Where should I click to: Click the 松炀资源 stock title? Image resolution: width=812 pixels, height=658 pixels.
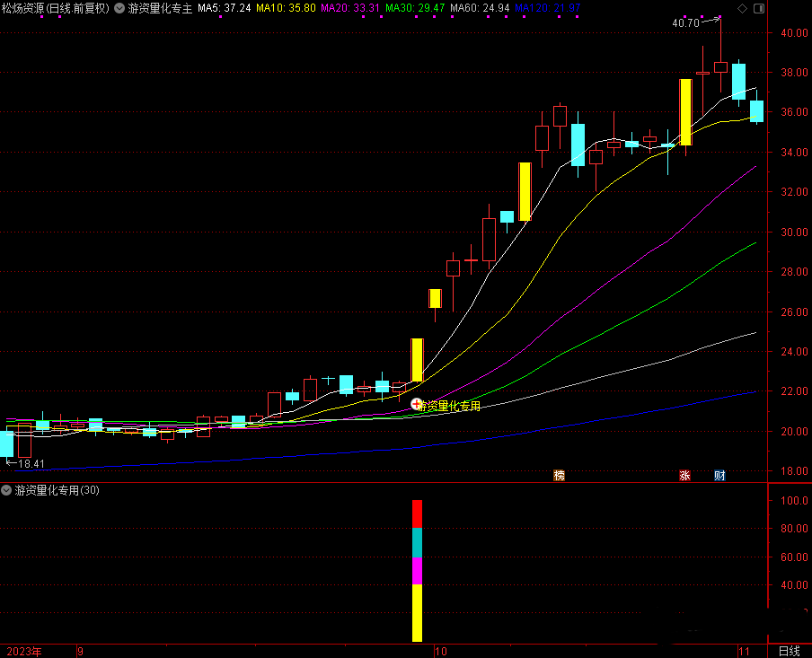(x=25, y=8)
